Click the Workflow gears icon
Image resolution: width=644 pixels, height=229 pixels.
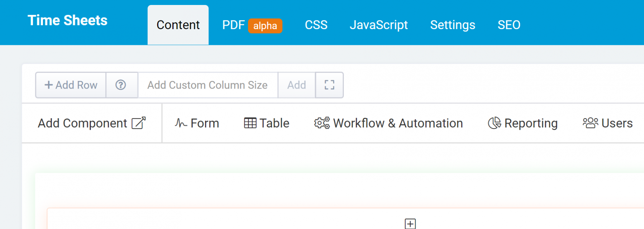322,123
